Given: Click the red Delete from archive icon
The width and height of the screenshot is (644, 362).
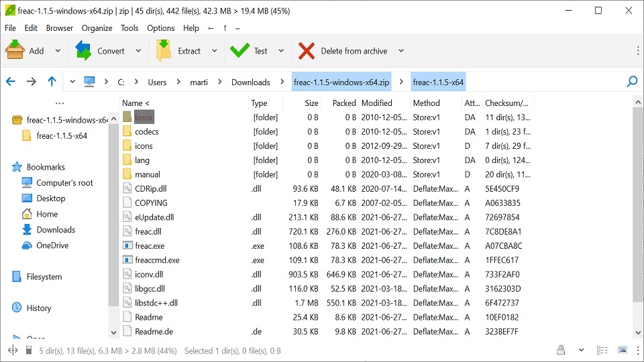Looking at the screenshot, I should point(307,50).
